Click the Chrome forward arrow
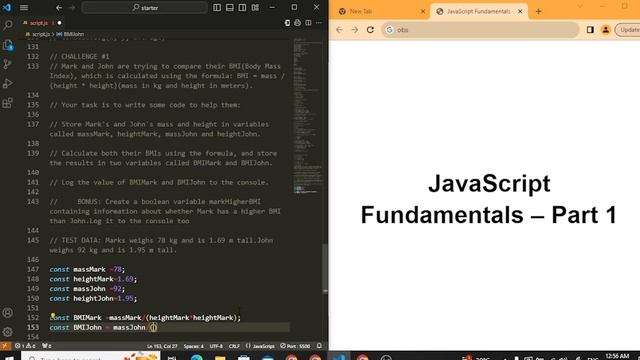The width and height of the screenshot is (640, 360). point(355,30)
